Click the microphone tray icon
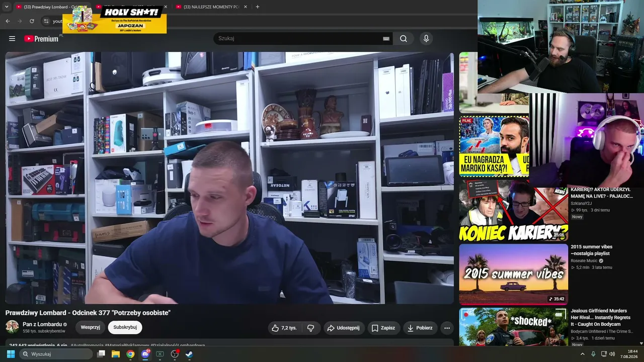This screenshot has width=644, height=362. pos(594,354)
